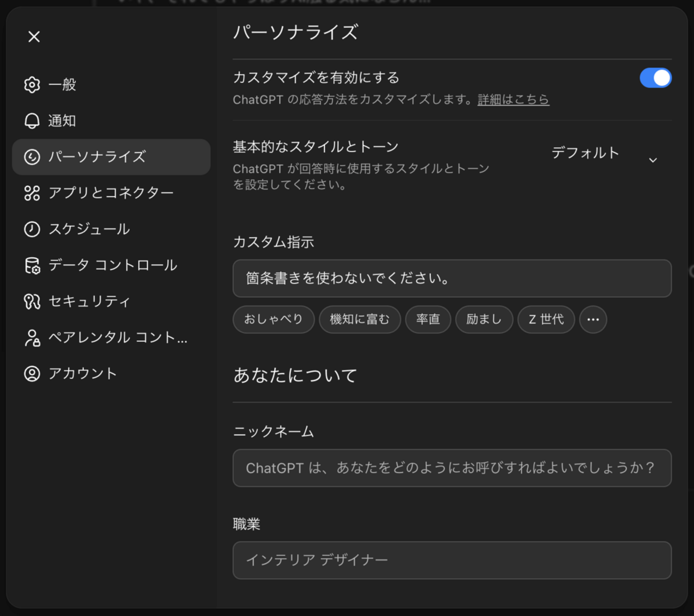Image resolution: width=694 pixels, height=616 pixels.
Task: Click the bell icon beside 通知
Action: (x=32, y=121)
